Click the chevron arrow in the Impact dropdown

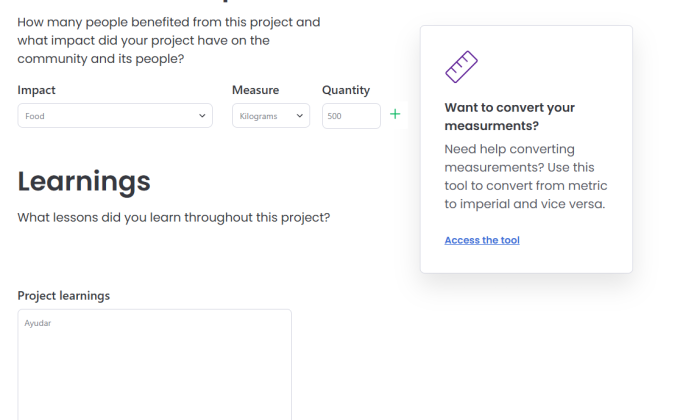click(x=202, y=116)
